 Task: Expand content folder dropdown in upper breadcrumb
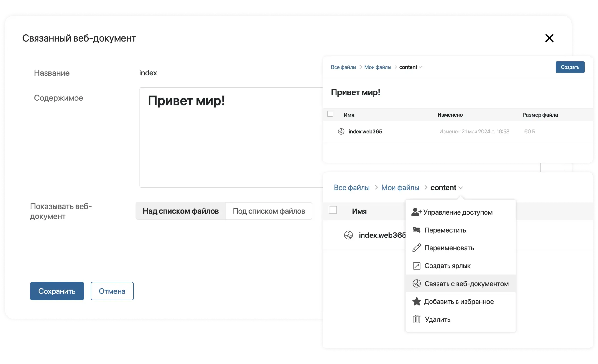pos(420,67)
